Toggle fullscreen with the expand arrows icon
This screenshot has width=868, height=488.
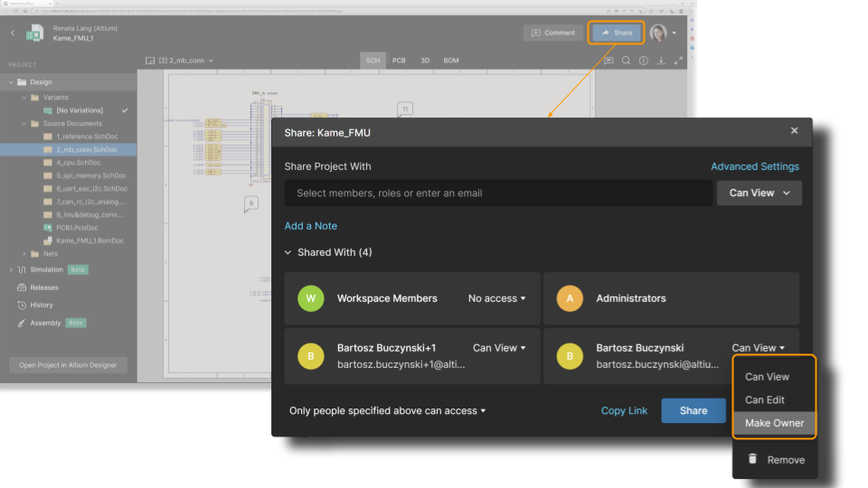[678, 61]
